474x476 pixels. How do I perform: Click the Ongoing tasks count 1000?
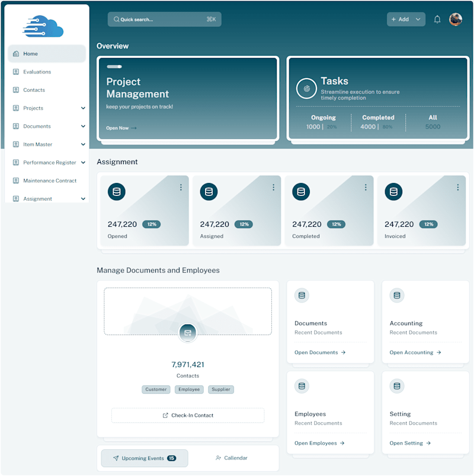(313, 127)
